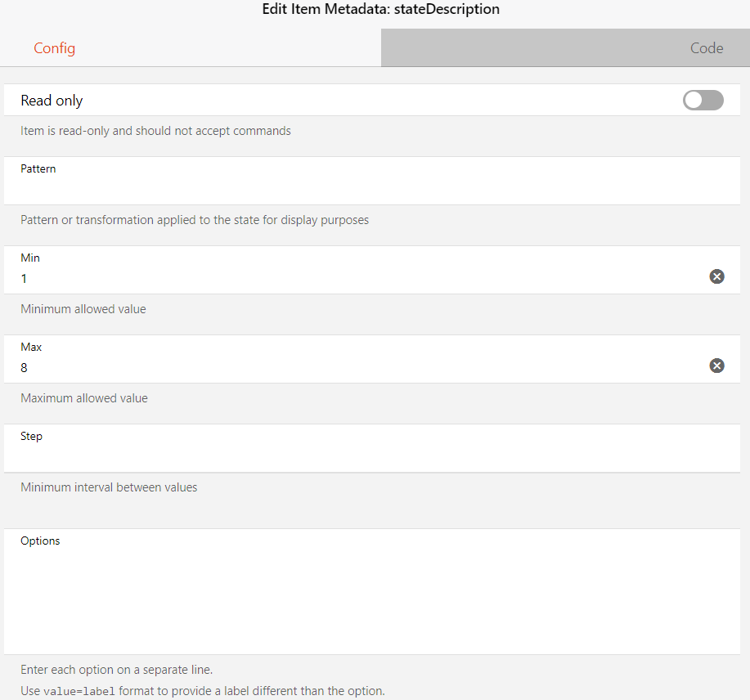This screenshot has width=750, height=700.
Task: Click the Read only label text
Action: click(x=52, y=101)
